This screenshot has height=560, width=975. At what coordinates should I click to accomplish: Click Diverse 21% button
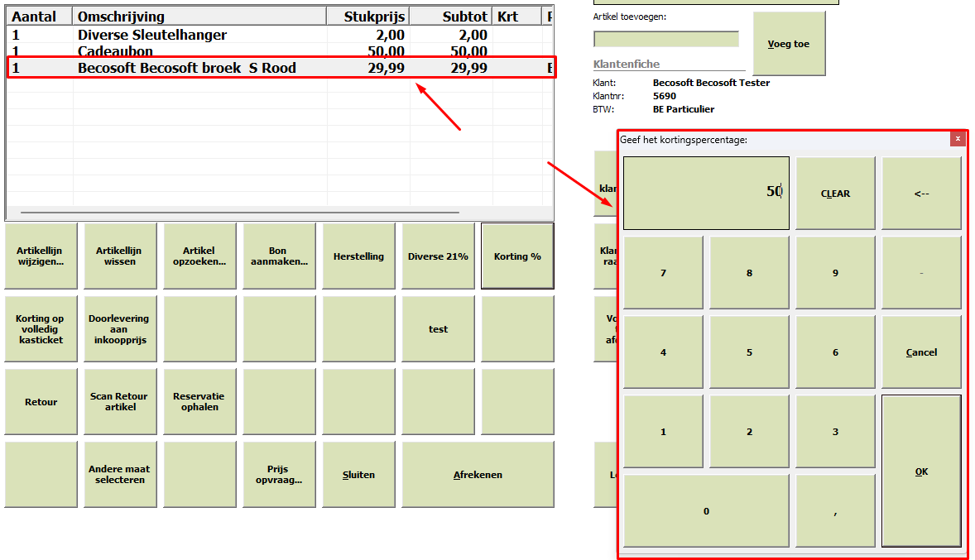coord(438,256)
